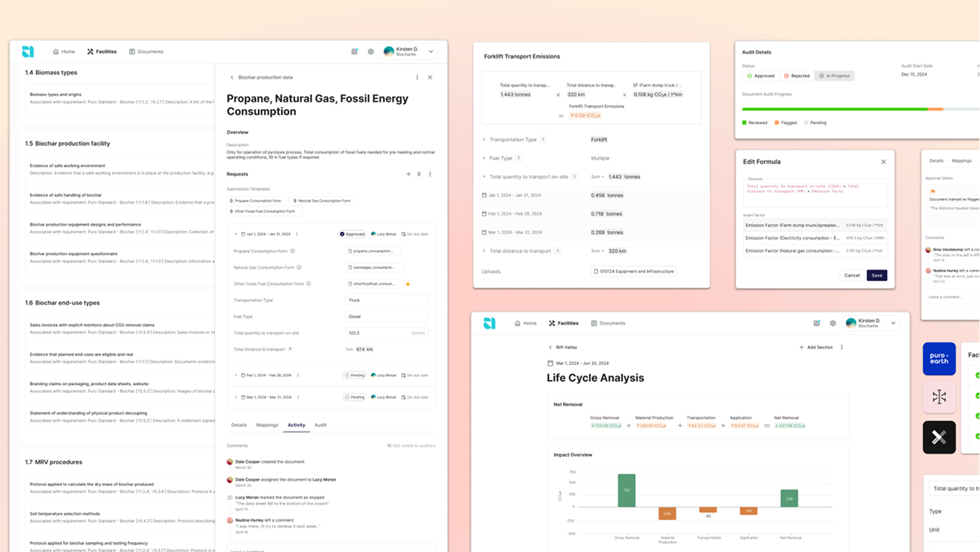Go back to Biochar production data

(232, 77)
